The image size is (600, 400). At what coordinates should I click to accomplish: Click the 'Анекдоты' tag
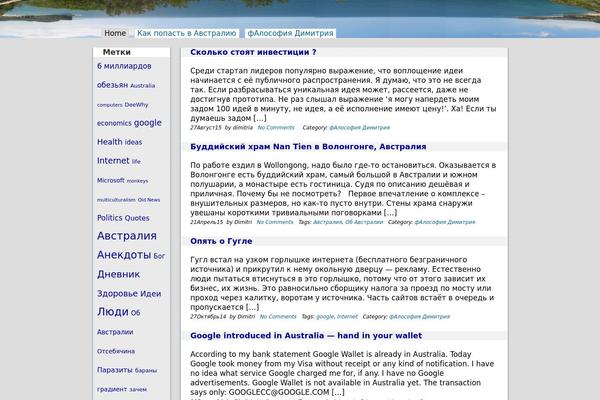coord(124,255)
